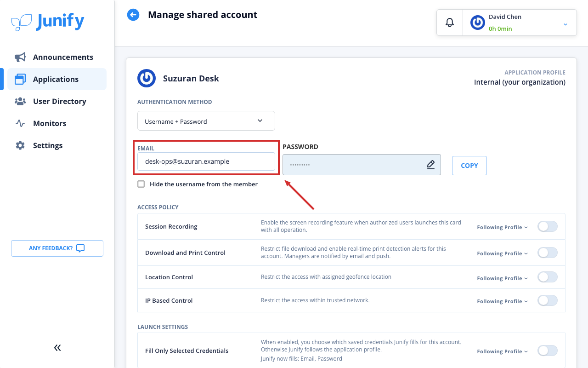
Task: Click David Chen's profile avatar icon
Action: (x=478, y=23)
